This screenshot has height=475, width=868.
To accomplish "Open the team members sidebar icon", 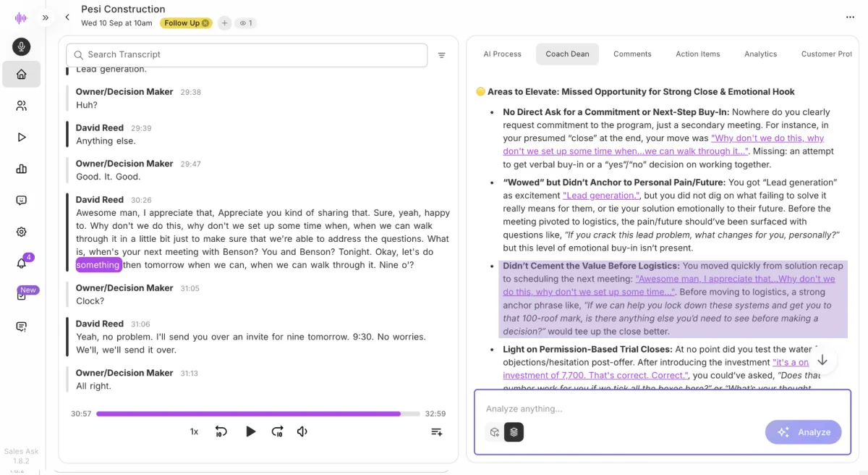I will (x=21, y=106).
